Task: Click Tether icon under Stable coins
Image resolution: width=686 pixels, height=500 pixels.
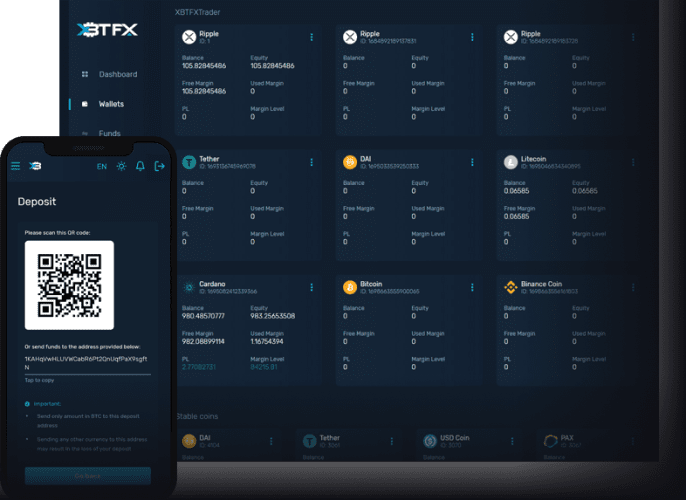Action: click(x=310, y=441)
